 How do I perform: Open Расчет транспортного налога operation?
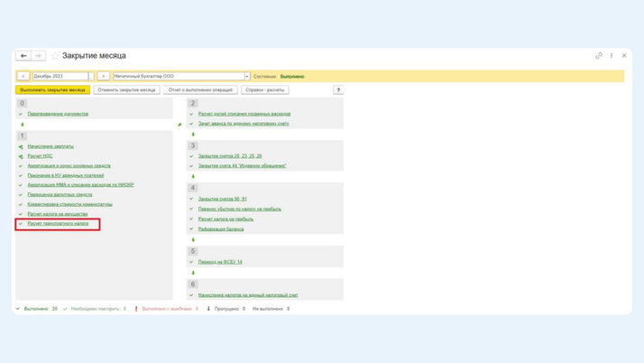[58, 224]
